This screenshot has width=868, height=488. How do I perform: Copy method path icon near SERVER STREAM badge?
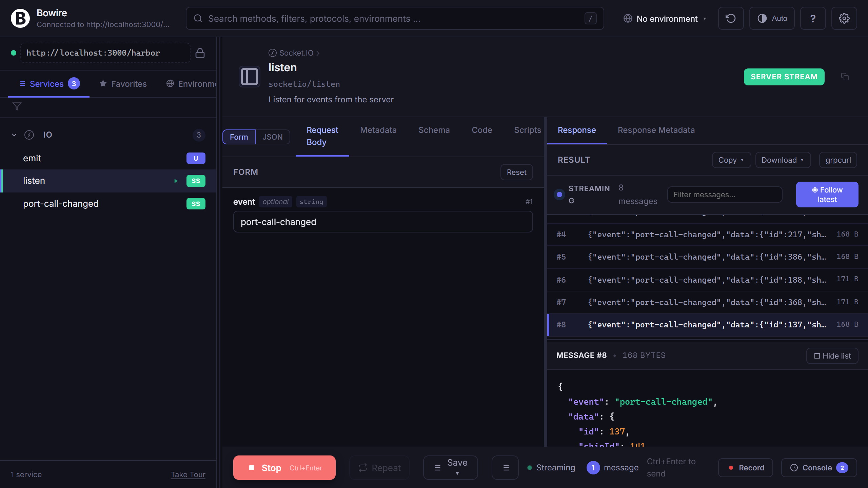pyautogui.click(x=845, y=77)
